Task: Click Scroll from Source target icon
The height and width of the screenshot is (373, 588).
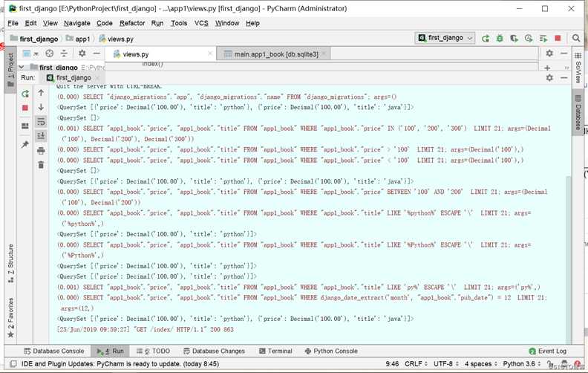Action: [x=50, y=53]
